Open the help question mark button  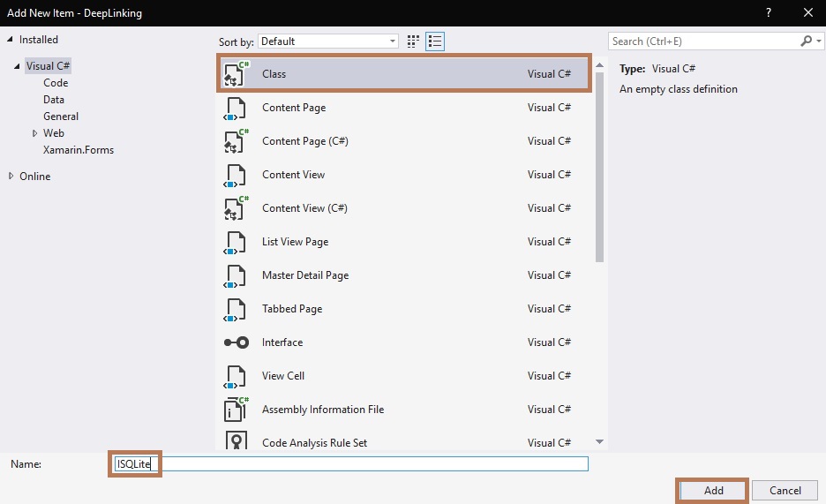pos(769,12)
